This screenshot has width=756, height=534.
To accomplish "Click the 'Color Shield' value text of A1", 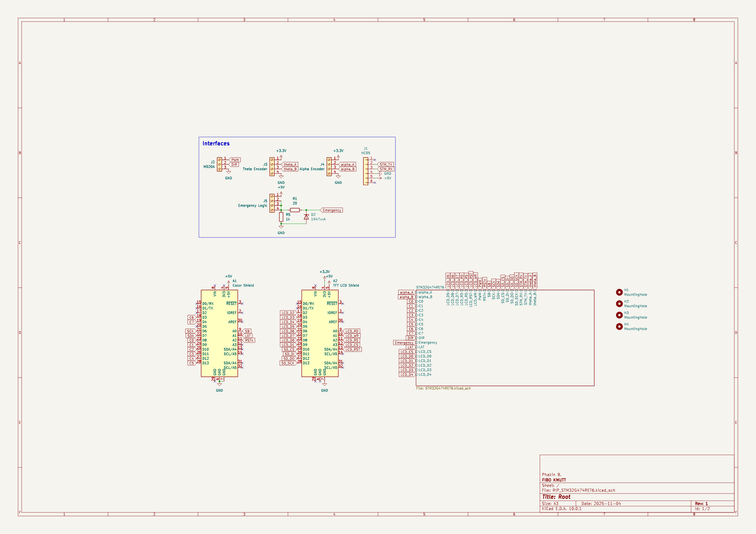I will 243,286.
